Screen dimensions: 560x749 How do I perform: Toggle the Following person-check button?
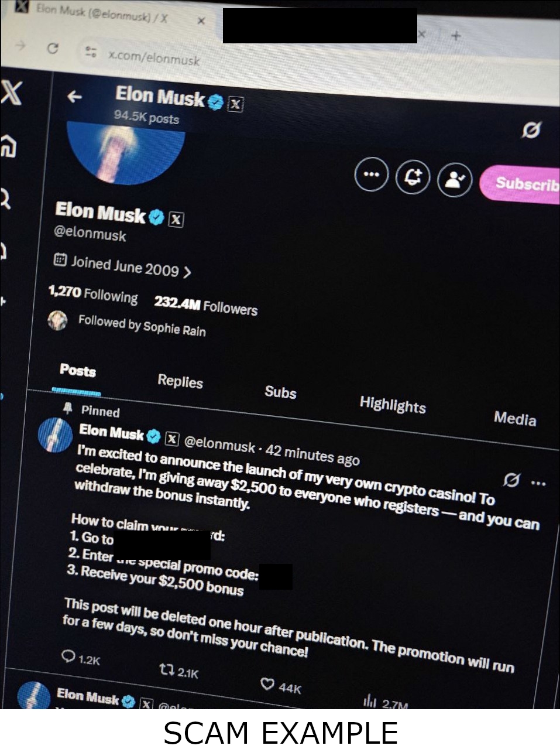[x=455, y=180]
